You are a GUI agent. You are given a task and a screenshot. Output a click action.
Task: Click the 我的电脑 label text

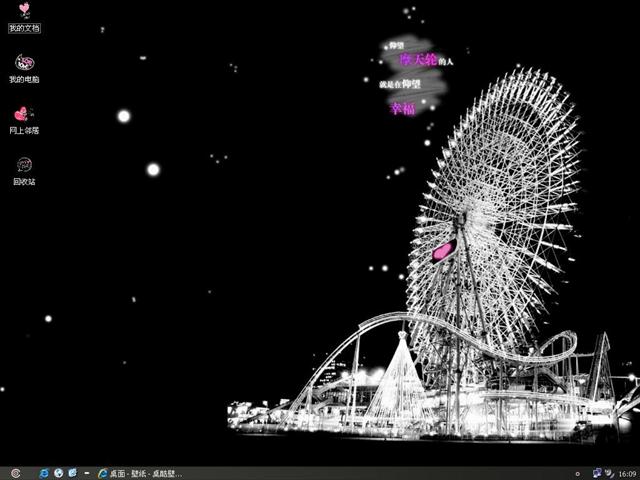click(x=24, y=80)
